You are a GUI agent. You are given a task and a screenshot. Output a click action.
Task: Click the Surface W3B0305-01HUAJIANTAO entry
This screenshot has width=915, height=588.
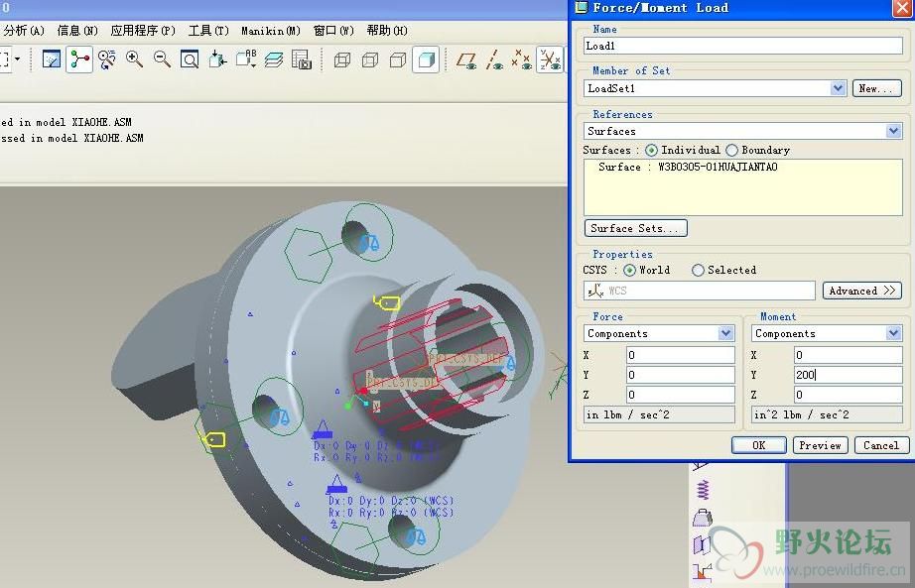click(x=688, y=167)
